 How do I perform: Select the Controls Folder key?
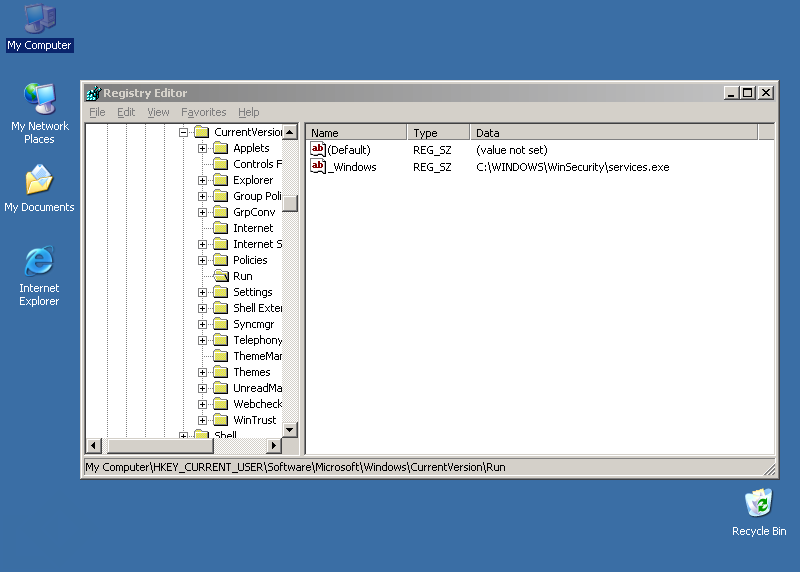click(x=257, y=164)
